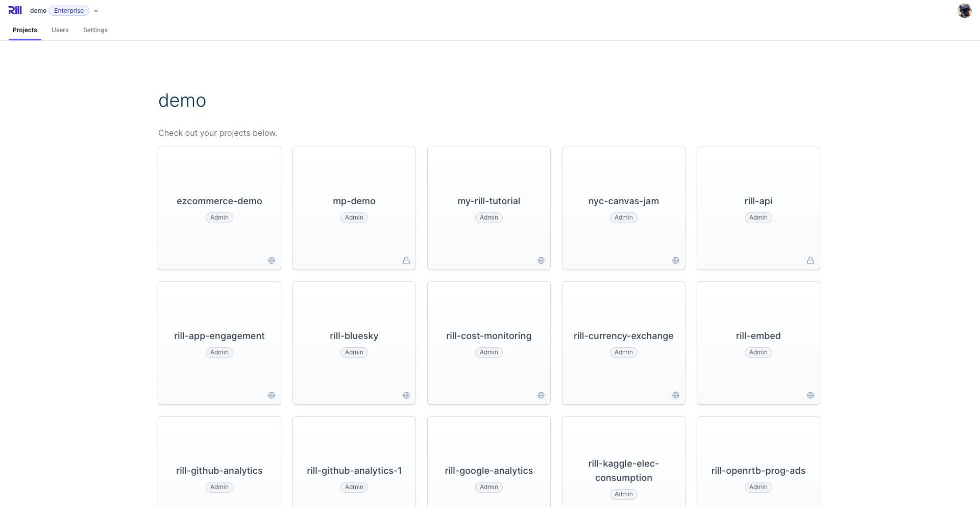Click Admin badge on rill-github-analytics card

219,487
